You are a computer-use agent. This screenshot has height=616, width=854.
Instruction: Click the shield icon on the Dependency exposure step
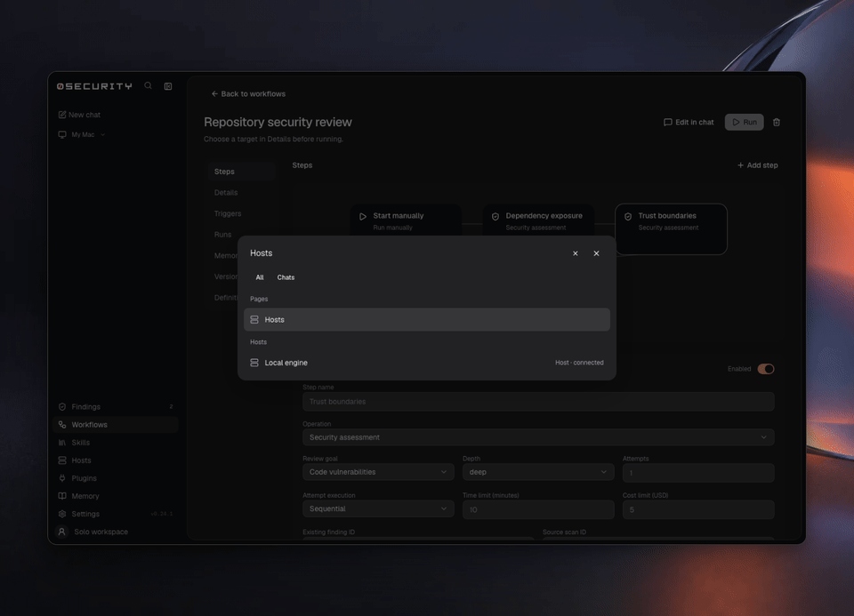pyautogui.click(x=495, y=217)
